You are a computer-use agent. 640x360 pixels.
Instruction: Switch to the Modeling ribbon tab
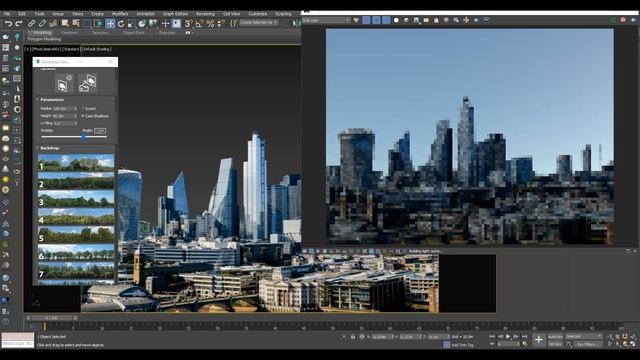42,33
